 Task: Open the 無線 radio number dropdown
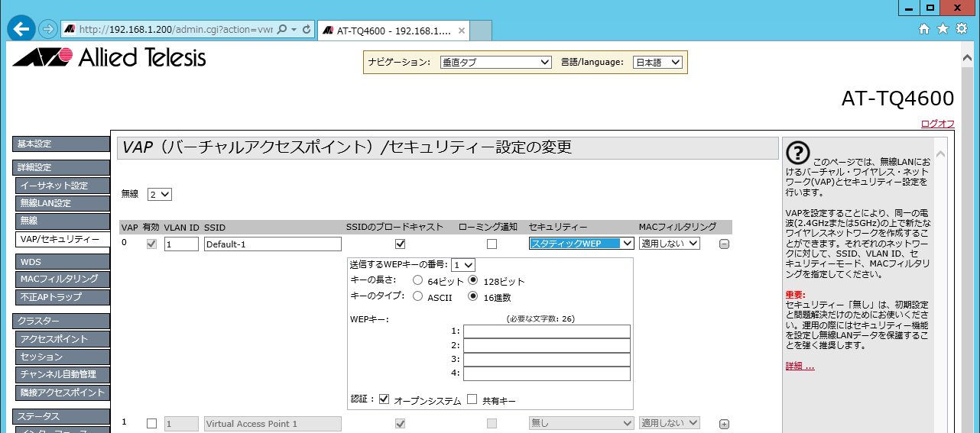point(160,194)
